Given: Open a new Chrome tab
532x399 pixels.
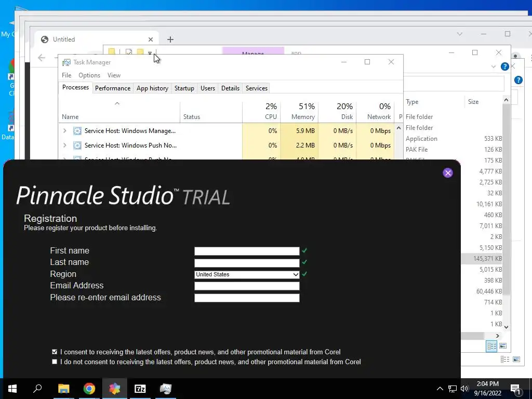Looking at the screenshot, I should tap(170, 39).
